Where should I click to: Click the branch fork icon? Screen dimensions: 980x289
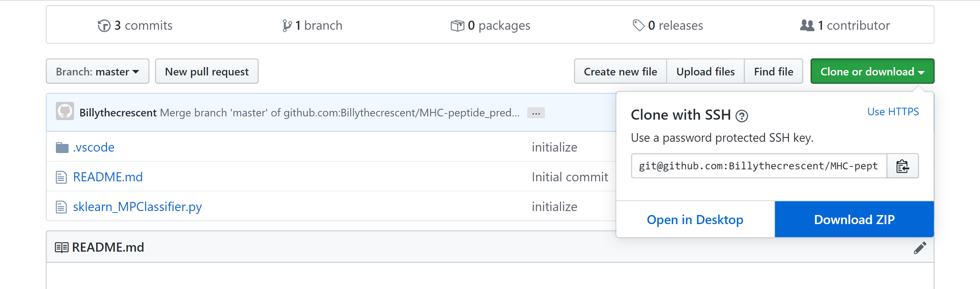[x=287, y=26]
